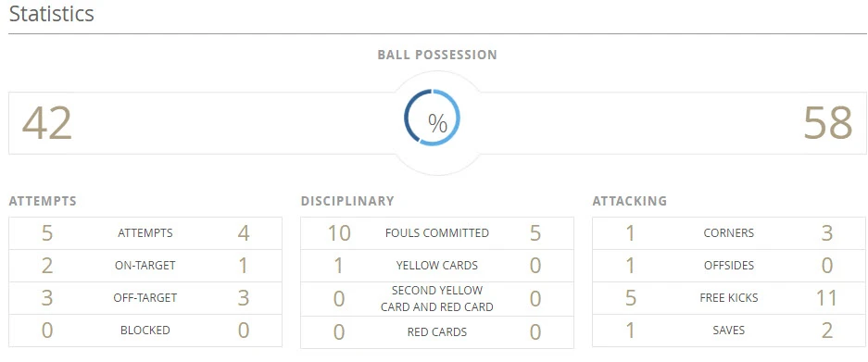
Task: Click the left team's 42 possession value
Action: 47,123
